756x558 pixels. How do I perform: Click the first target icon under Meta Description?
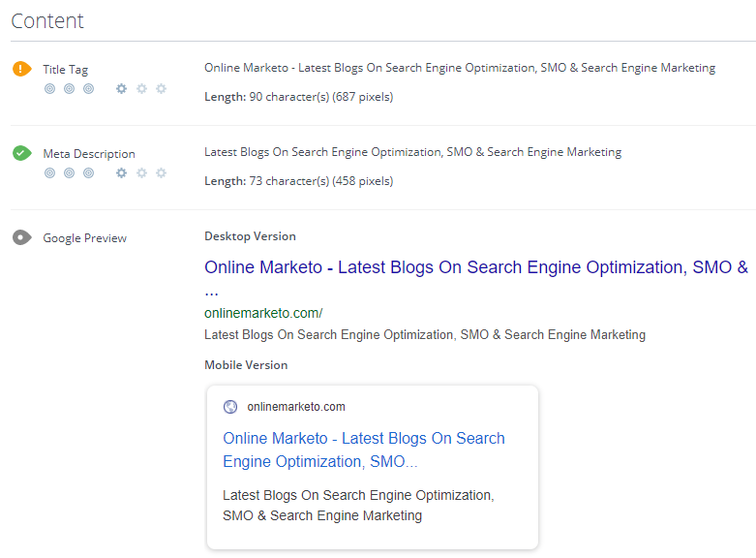point(49,173)
